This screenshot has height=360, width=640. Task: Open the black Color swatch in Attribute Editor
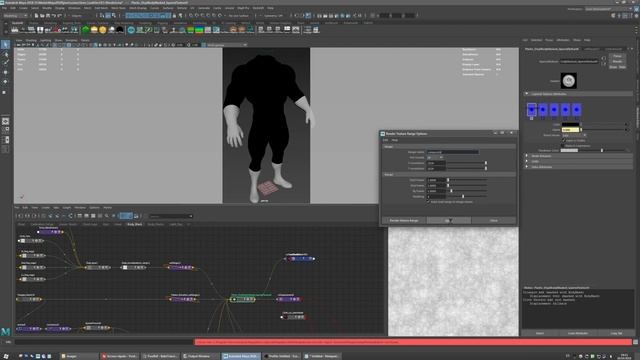coord(570,124)
